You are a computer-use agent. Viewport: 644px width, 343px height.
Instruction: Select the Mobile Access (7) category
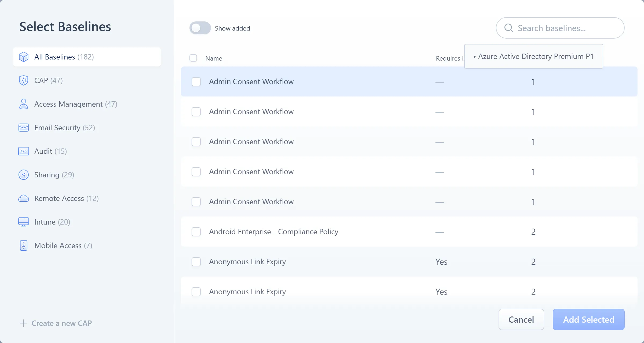87,245
